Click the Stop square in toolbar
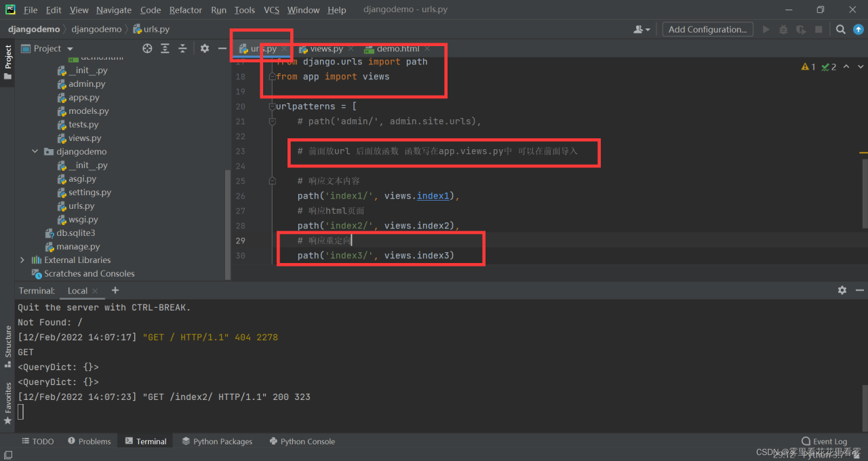 pos(818,29)
